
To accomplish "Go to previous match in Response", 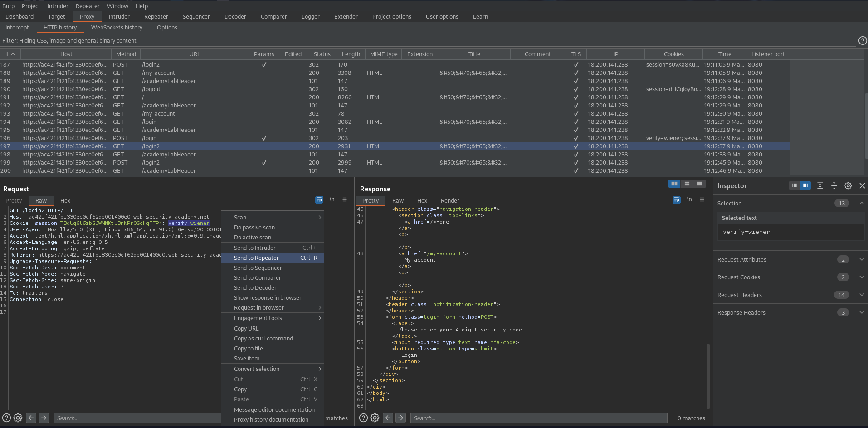I will (x=388, y=418).
